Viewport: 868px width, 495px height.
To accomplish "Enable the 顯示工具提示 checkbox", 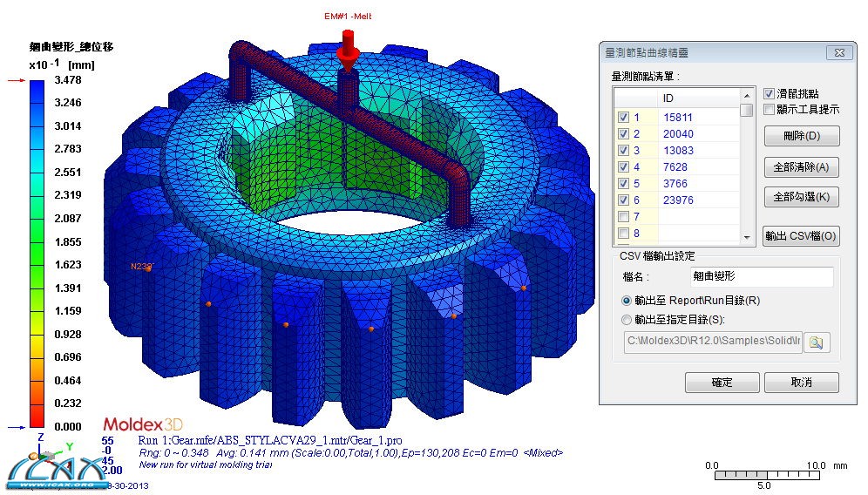I will [x=769, y=109].
